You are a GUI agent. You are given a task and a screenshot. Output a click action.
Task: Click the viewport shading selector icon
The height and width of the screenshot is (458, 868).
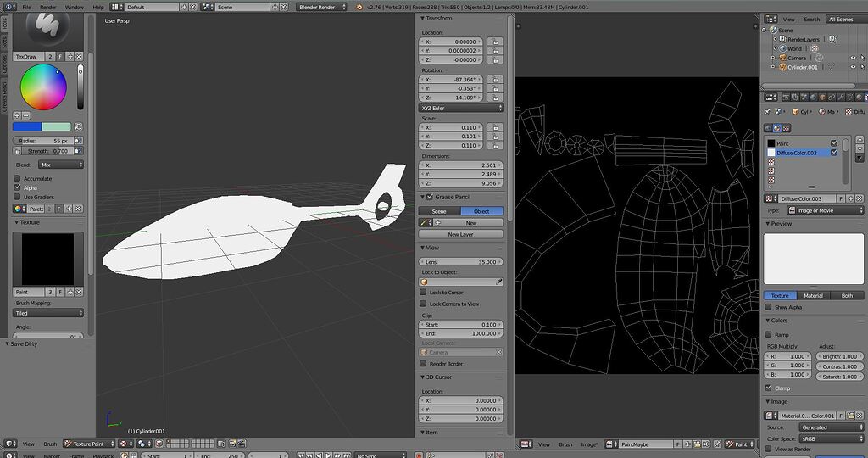point(125,444)
